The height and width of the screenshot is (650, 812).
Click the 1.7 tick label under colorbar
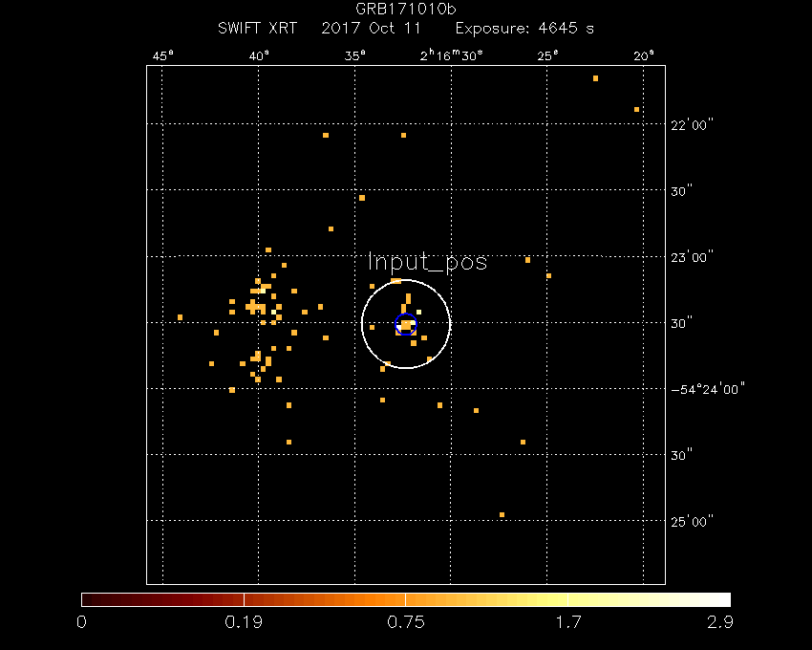[x=567, y=622]
